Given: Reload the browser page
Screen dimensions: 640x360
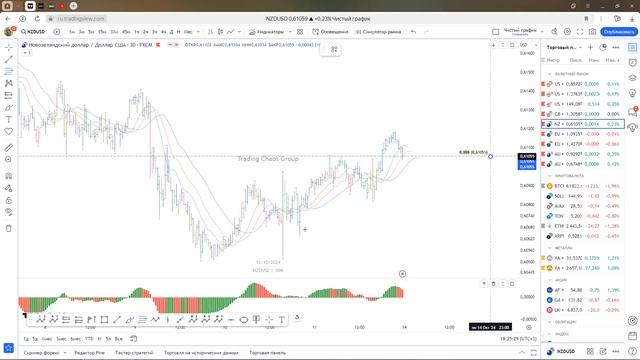Looking at the screenshot, I should point(37,19).
